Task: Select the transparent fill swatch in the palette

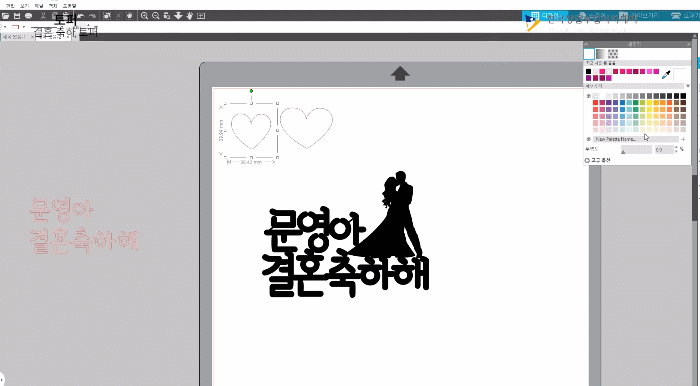Action: tap(595, 96)
